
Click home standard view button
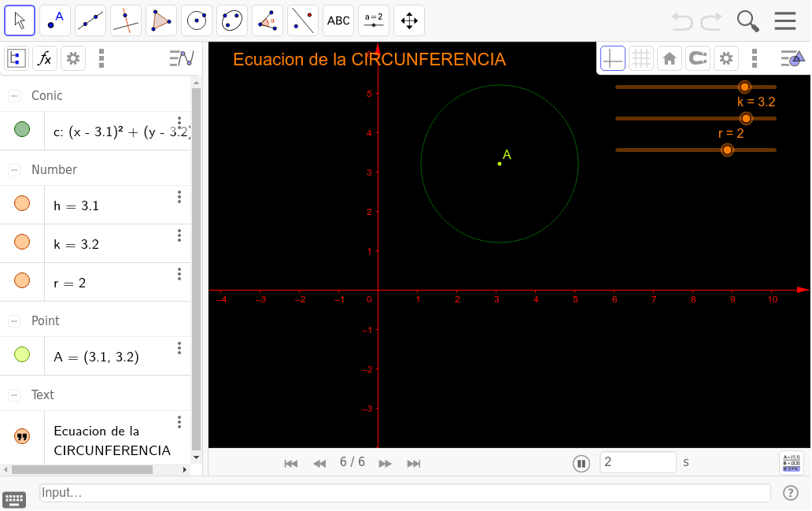click(x=670, y=58)
